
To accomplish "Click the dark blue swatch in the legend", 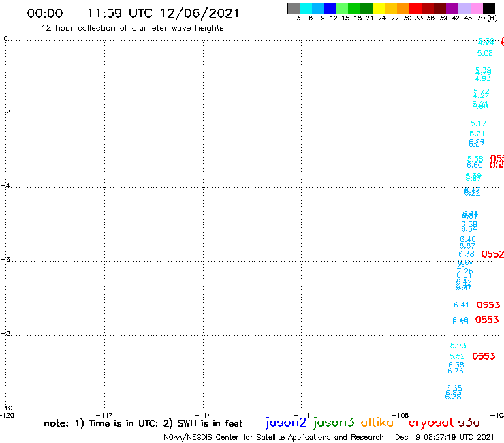I will 330,8.
